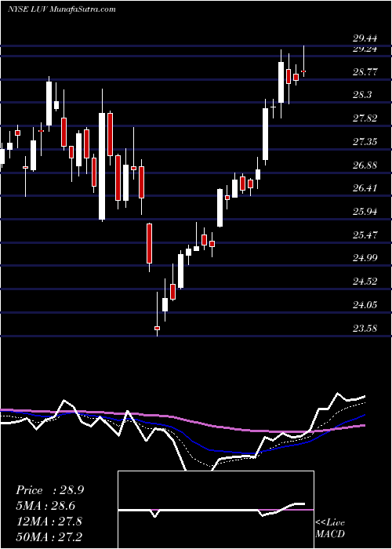Click the <<Live MACD label
Viewport: 392px width, 549px height.
330,529
